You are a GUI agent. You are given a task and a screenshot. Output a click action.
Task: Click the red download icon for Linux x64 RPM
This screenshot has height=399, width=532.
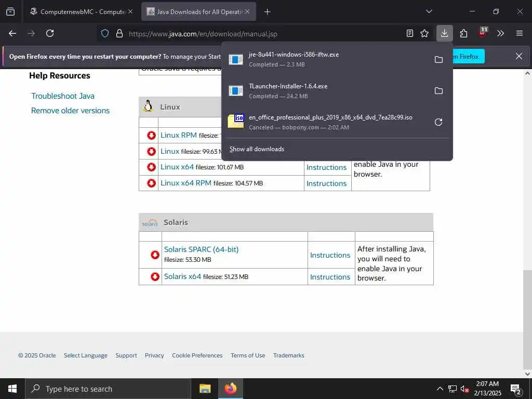click(x=151, y=183)
